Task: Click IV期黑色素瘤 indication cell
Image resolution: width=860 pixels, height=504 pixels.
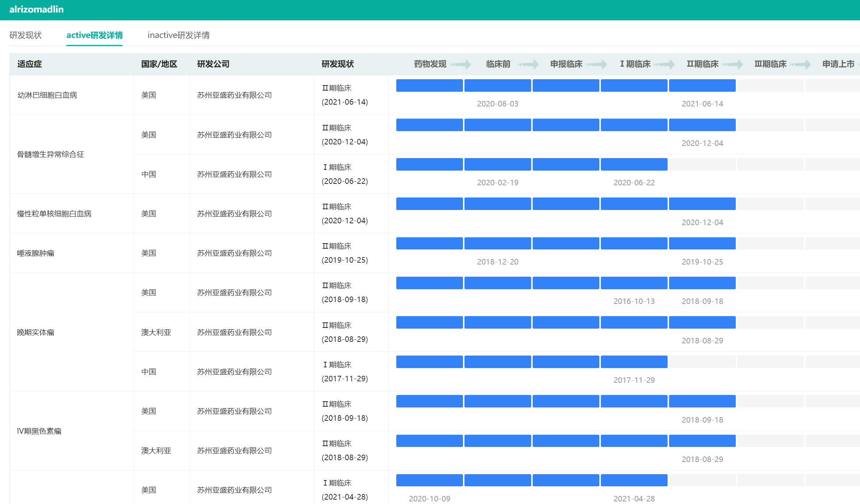Action: tap(39, 431)
